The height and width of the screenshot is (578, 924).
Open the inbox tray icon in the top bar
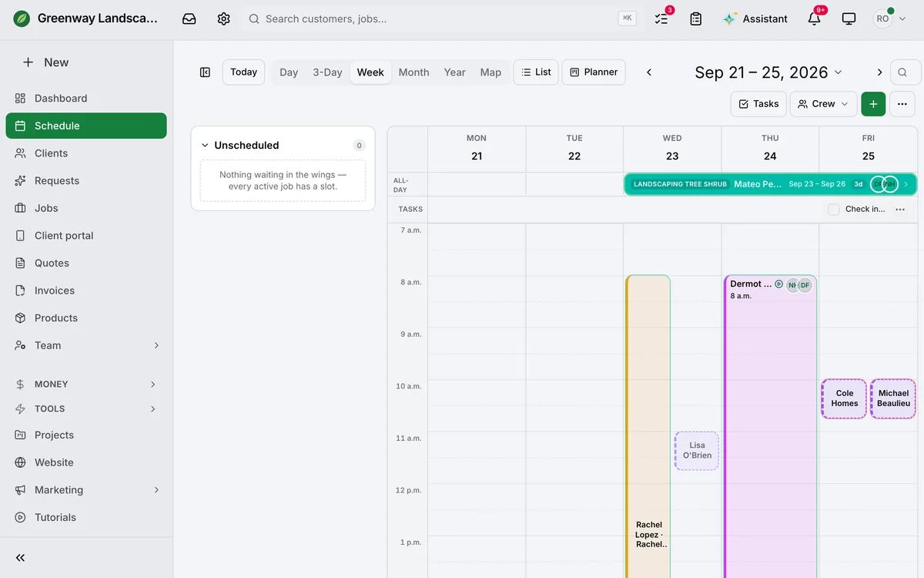pyautogui.click(x=189, y=18)
